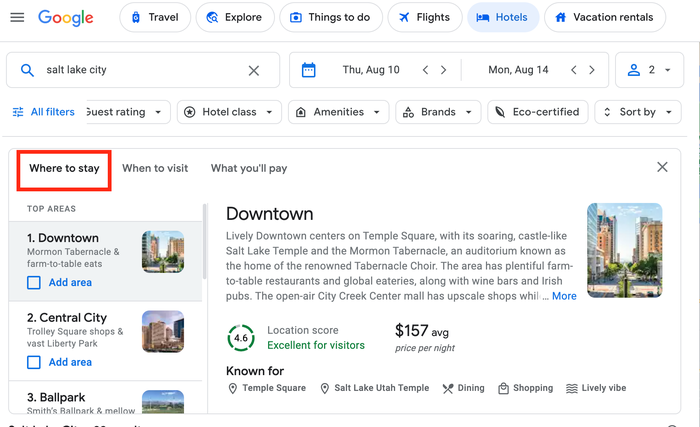This screenshot has height=427, width=700.
Task: Switch to When to visit tab
Action: 155,168
